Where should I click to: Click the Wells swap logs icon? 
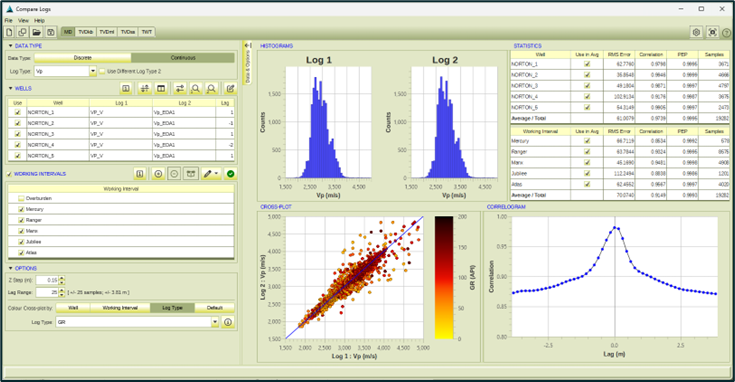[x=180, y=88]
